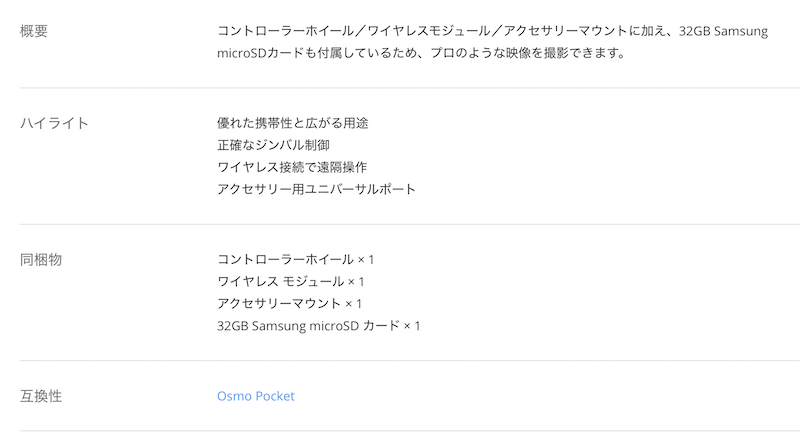The height and width of the screenshot is (447, 800).
Task: Click the divider line below Osmo Pocket
Action: coord(410,431)
